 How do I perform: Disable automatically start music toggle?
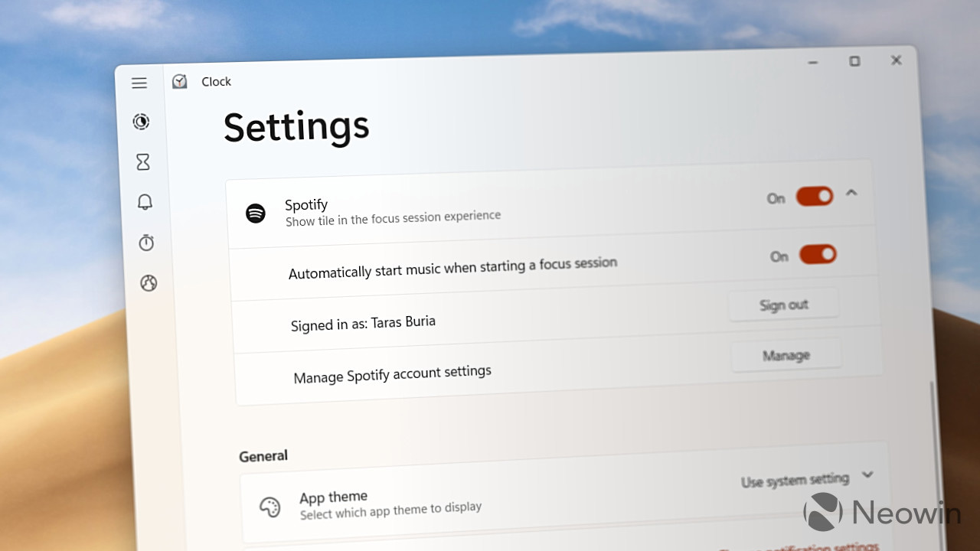(x=818, y=255)
